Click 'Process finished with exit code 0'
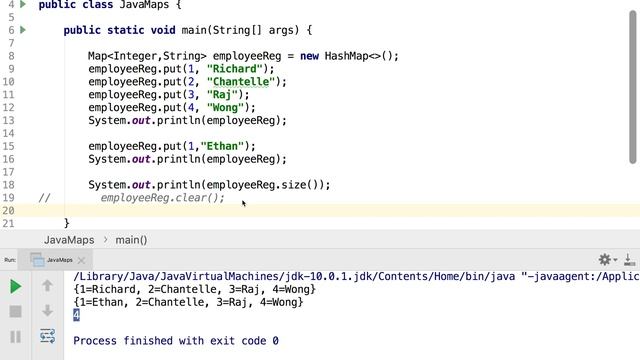Viewport: 640px width, 360px height. 176,341
